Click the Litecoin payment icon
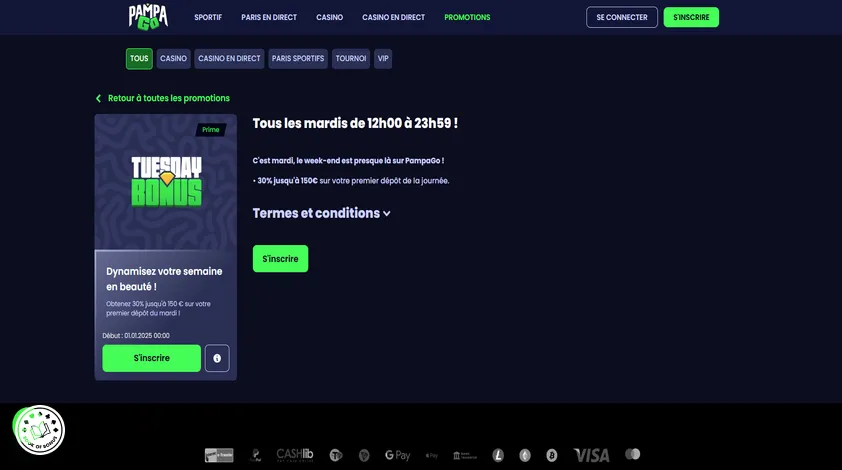The height and width of the screenshot is (470, 842). (498, 455)
